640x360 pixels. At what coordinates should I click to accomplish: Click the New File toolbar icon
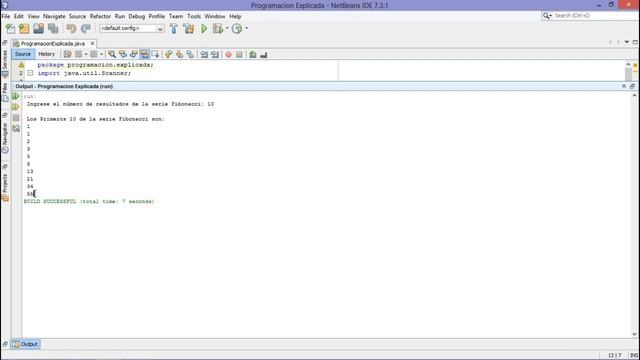[x=10, y=29]
